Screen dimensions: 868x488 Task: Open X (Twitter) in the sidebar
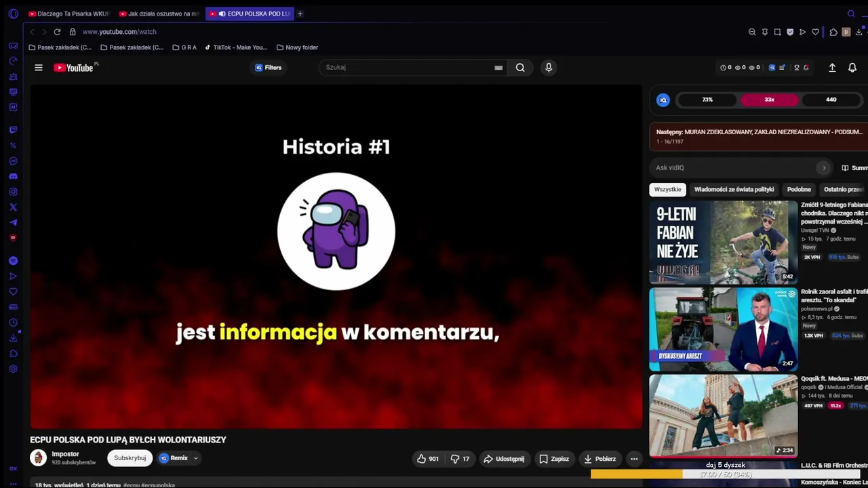click(13, 207)
